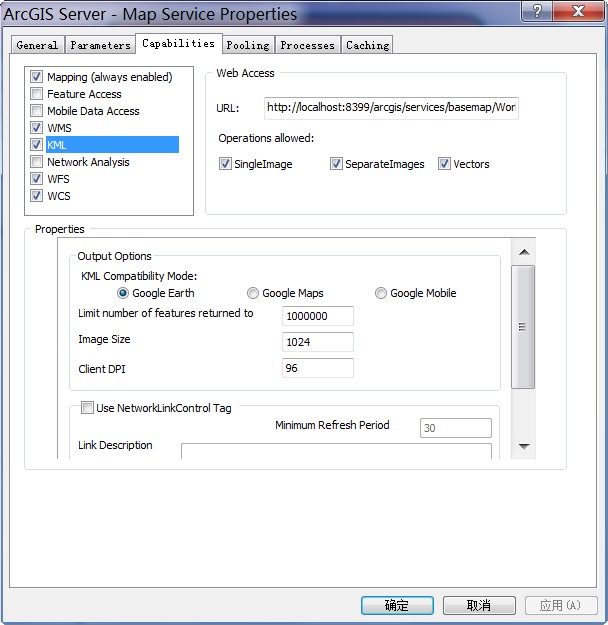Go to the Pooling tab
The height and width of the screenshot is (625, 608).
(x=247, y=45)
